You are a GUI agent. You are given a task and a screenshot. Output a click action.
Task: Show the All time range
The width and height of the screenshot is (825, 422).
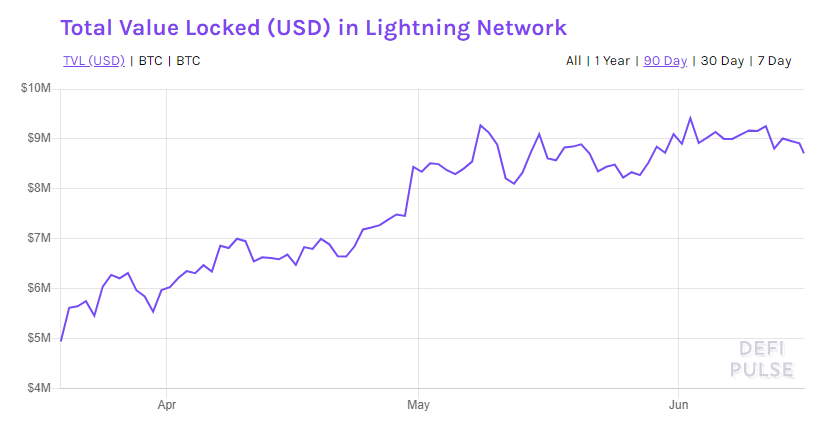coord(574,61)
